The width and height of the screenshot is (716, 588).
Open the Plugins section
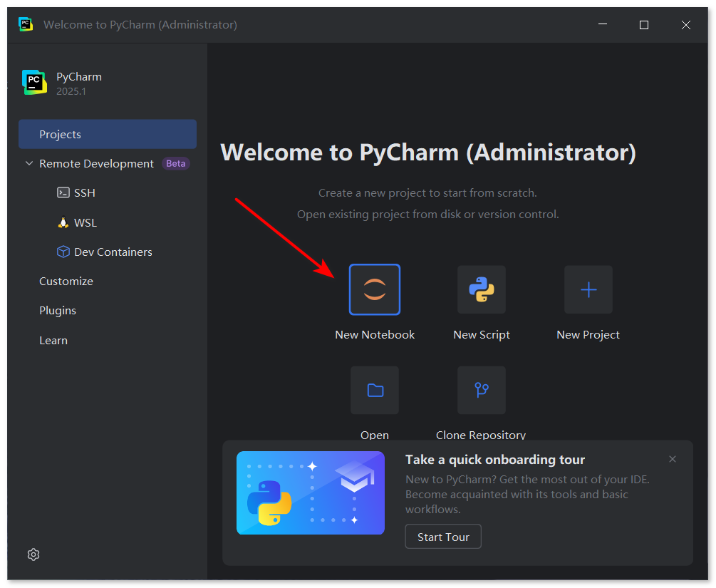tap(58, 310)
